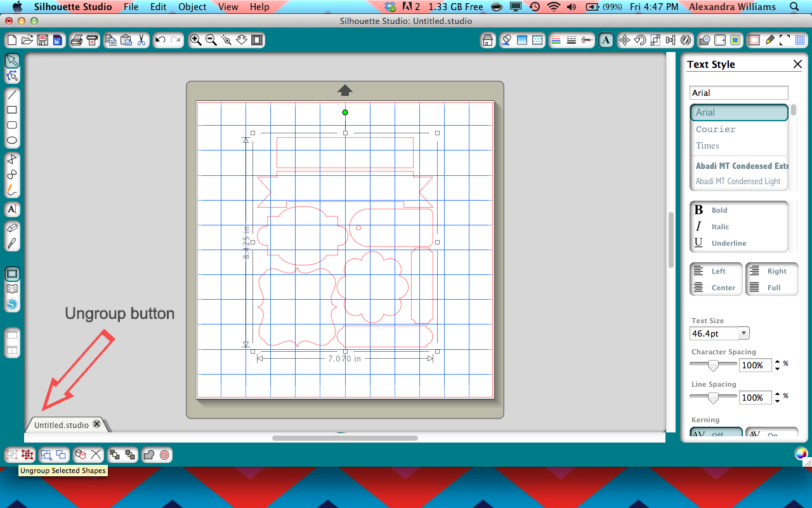Click the Character Spacing percentage field
The width and height of the screenshot is (812, 508).
[756, 365]
